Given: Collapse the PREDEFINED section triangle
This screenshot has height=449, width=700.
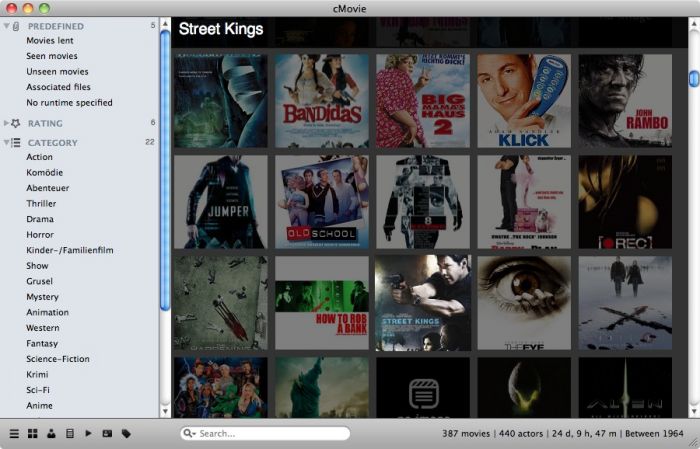Looking at the screenshot, I should click(6, 26).
